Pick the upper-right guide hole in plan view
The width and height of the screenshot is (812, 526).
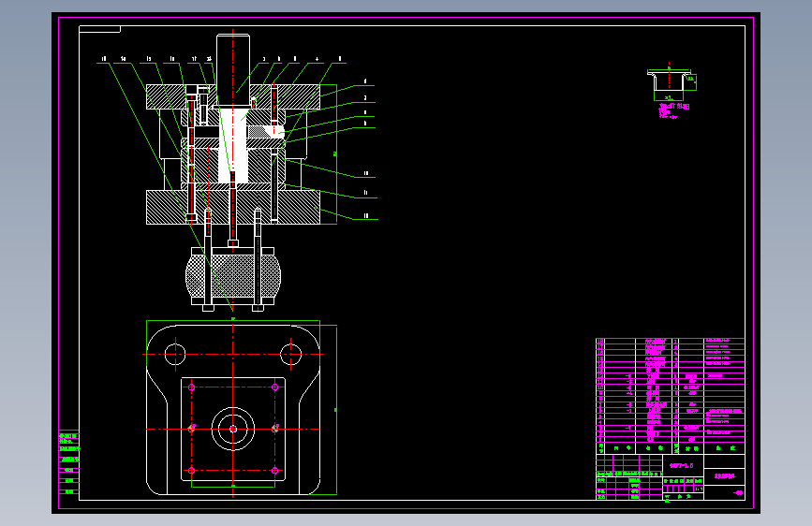coord(290,355)
